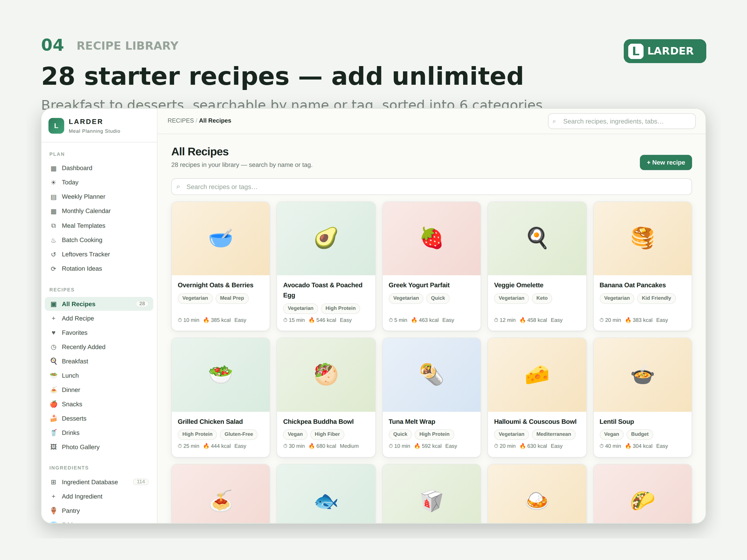The image size is (747, 560).
Task: Open the Tuna Melt Wrap card image
Action: [x=431, y=375]
